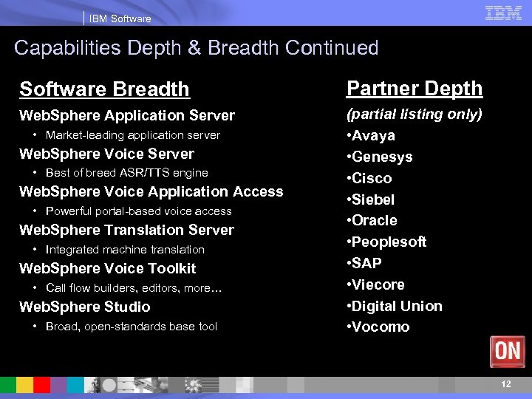Click 'Integrated machine translation' bullet
The width and height of the screenshot is (532, 399).
click(125, 250)
